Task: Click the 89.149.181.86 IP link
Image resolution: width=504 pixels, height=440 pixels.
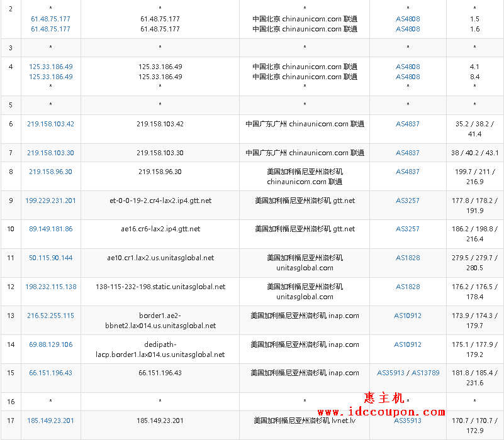Action: click(50, 229)
